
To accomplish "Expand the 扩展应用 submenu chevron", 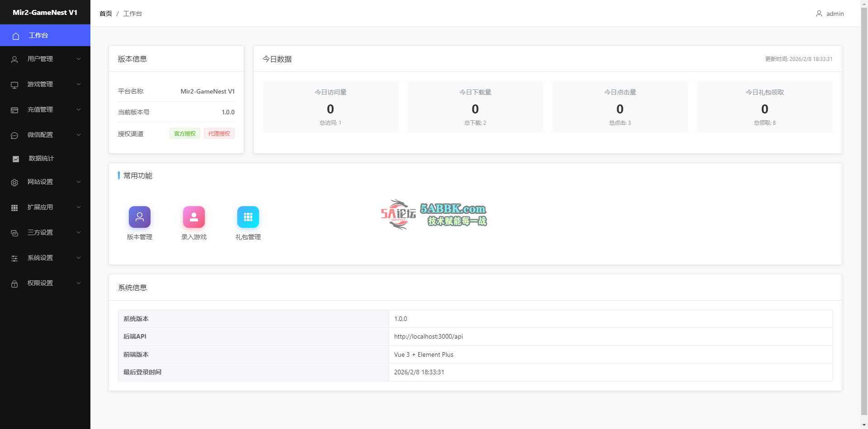I will click(79, 207).
